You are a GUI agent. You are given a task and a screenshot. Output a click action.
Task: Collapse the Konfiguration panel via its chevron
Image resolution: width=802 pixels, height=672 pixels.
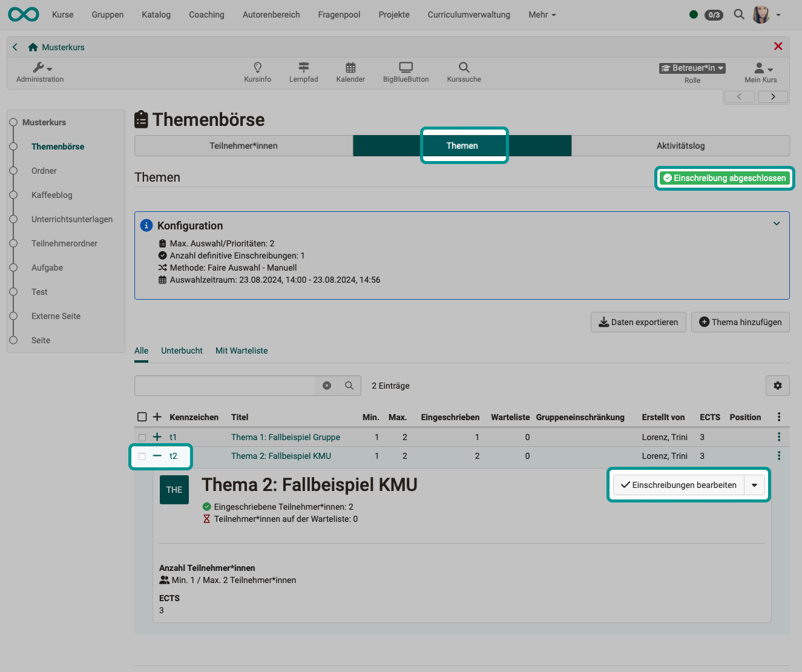[x=777, y=223]
